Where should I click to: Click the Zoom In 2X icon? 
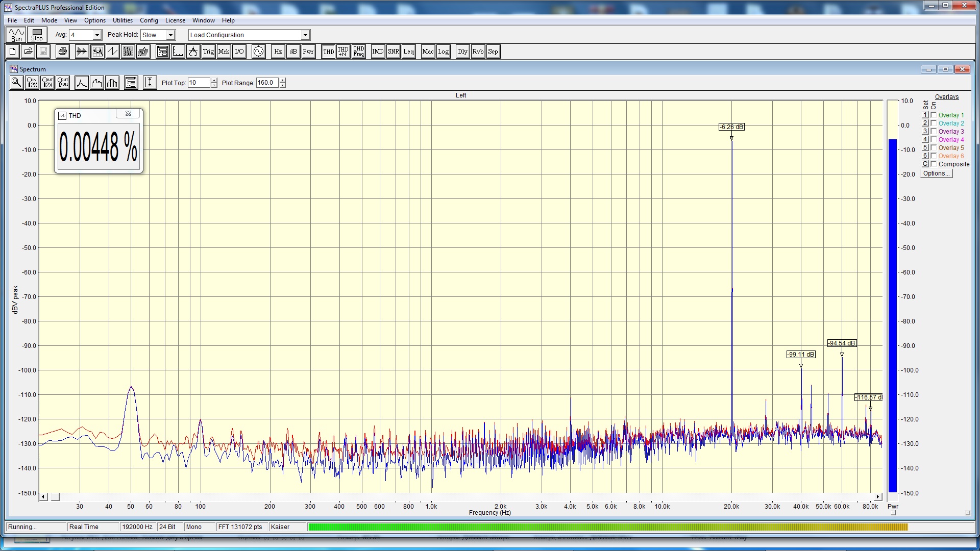click(x=32, y=83)
